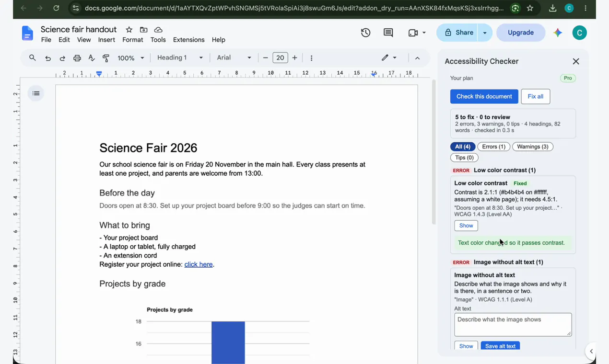Open the Extensions menu
The height and width of the screenshot is (364, 609).
pos(189,40)
